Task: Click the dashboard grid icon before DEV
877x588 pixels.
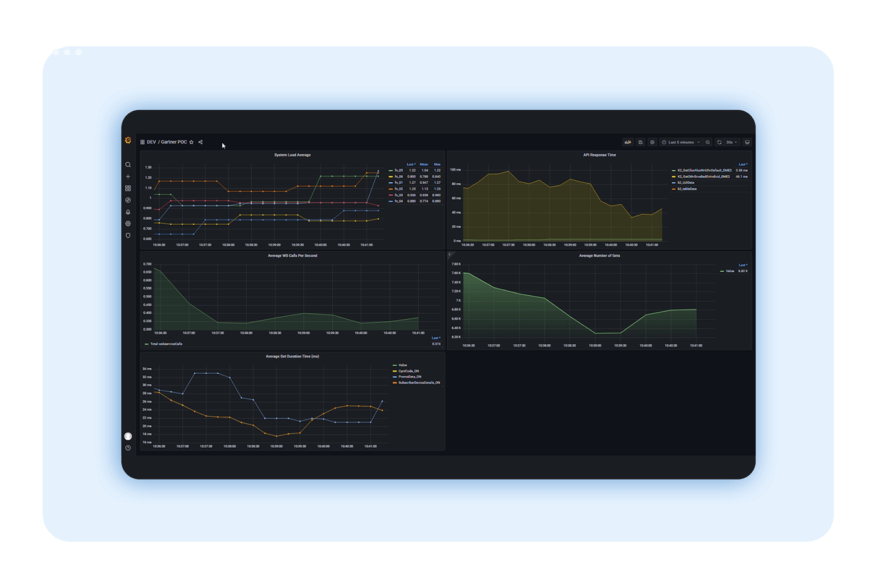Action: [142, 142]
